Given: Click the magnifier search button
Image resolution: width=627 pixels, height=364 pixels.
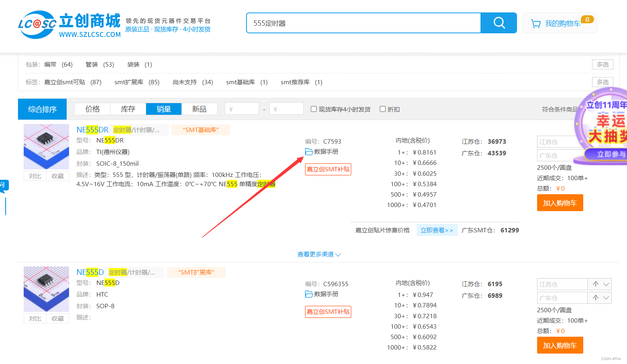Looking at the screenshot, I should click(x=499, y=23).
